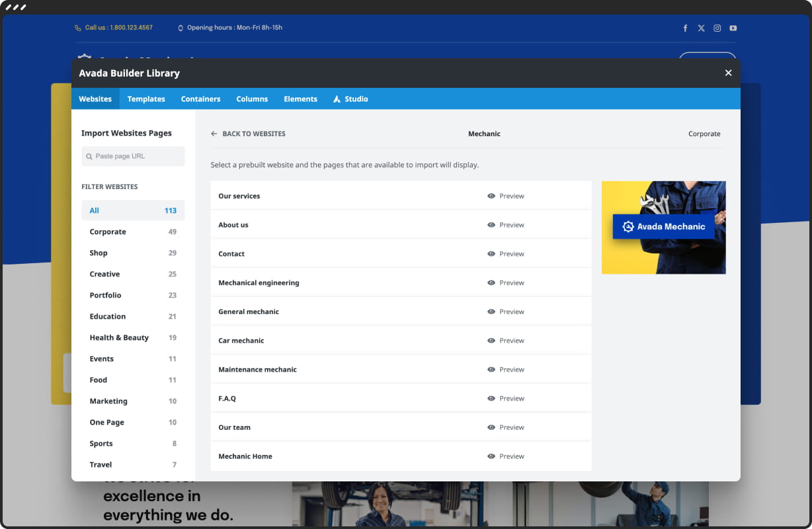This screenshot has width=812, height=529.
Task: Filter websites by One Page
Action: pyautogui.click(x=133, y=422)
